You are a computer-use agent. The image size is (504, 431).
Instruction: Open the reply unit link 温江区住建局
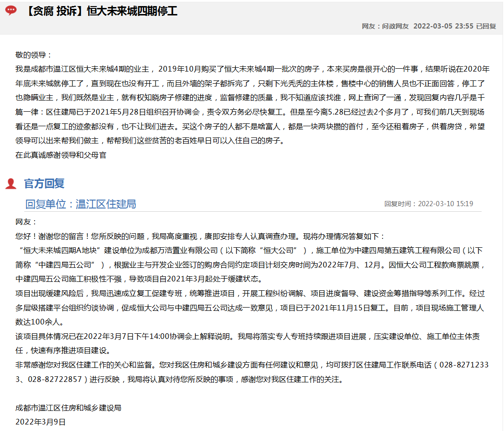click(x=106, y=204)
